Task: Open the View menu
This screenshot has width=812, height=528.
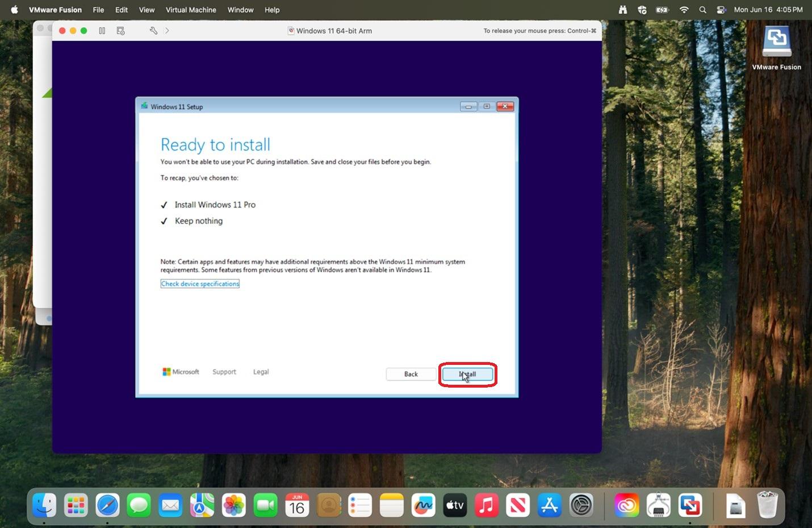Action: click(x=147, y=10)
